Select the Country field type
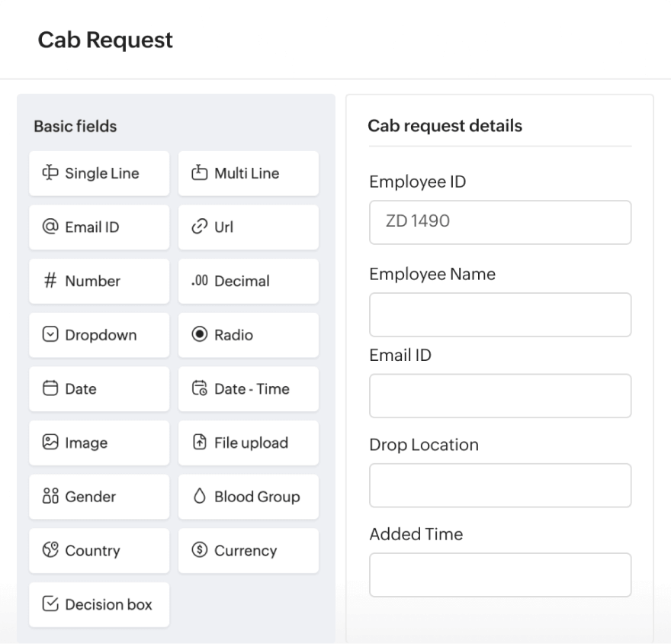 click(x=99, y=551)
